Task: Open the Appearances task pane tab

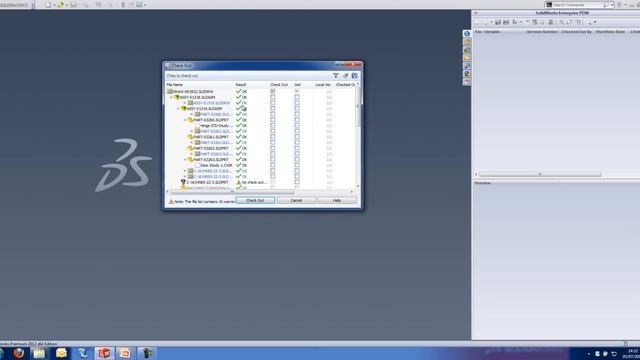Action: 467,74
